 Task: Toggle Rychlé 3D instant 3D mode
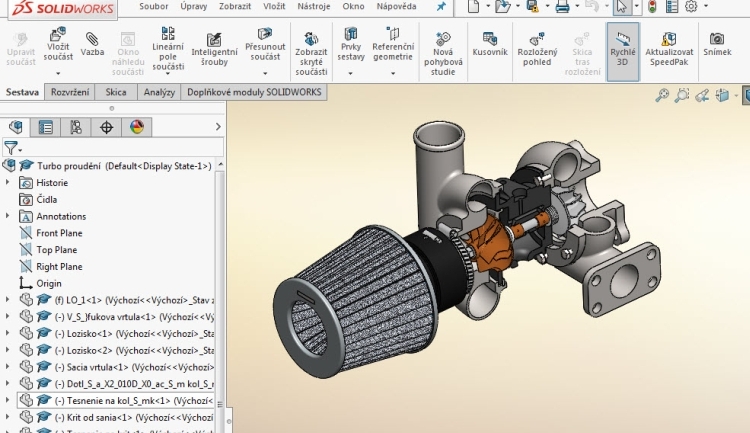[x=623, y=51]
